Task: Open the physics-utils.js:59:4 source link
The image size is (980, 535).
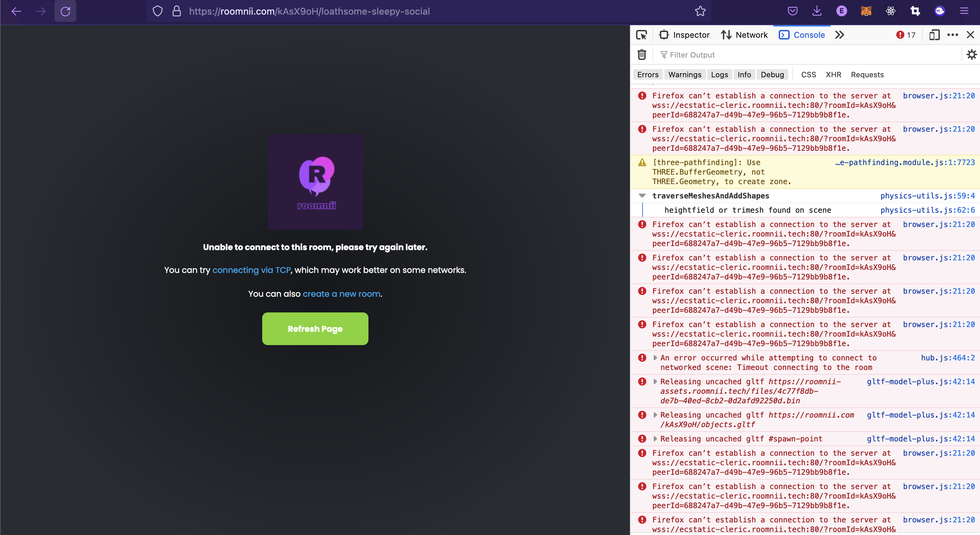Action: pyautogui.click(x=928, y=196)
